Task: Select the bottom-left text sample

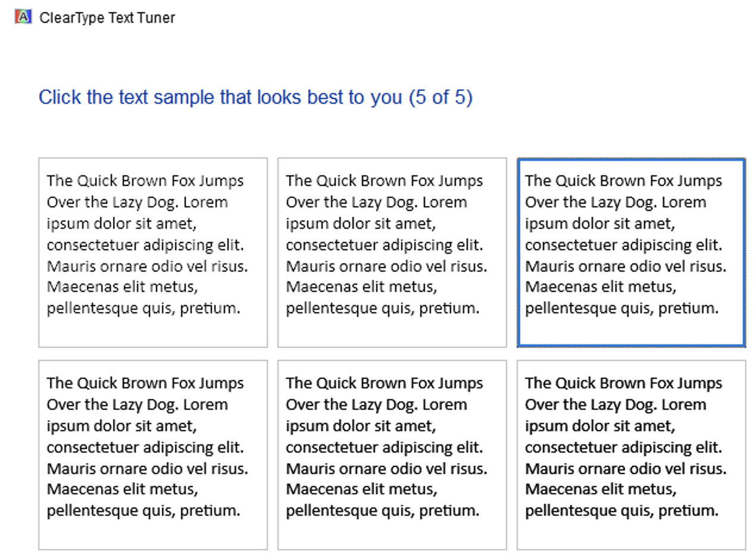Action: click(152, 454)
